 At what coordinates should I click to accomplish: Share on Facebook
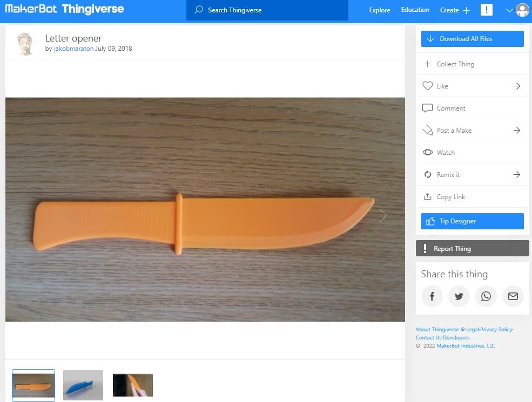click(x=432, y=296)
